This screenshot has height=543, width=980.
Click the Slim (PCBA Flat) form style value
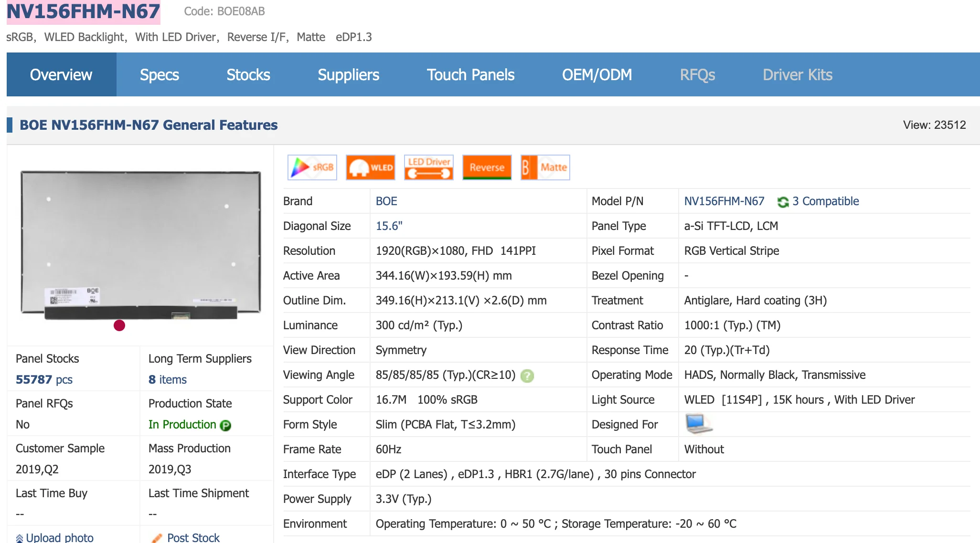[x=446, y=425]
